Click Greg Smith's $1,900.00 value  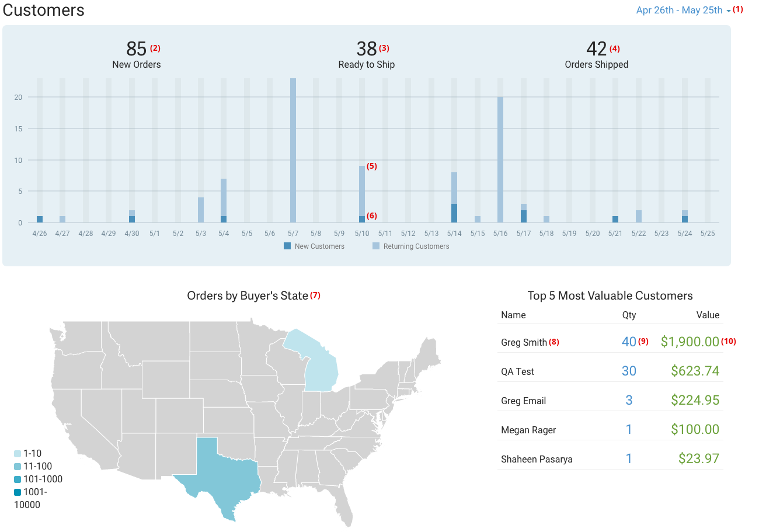pos(690,342)
